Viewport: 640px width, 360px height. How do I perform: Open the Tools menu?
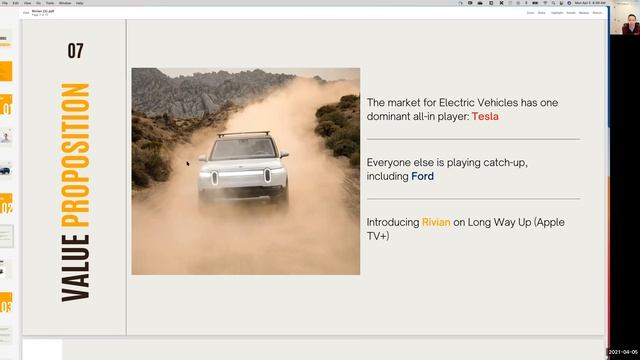(50, 3)
